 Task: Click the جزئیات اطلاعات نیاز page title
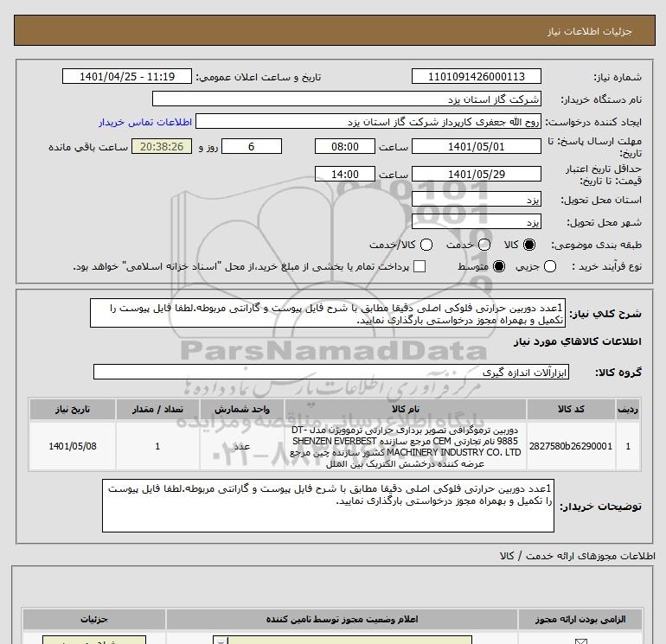click(590, 31)
